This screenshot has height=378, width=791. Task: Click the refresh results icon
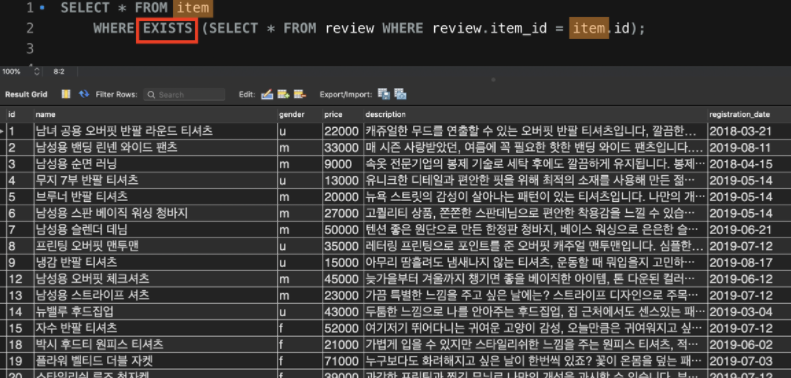[x=84, y=94]
